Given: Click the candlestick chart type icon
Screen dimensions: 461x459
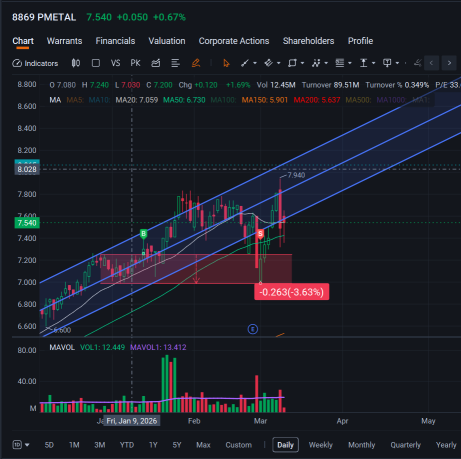Looking at the screenshot, I should (x=76, y=63).
